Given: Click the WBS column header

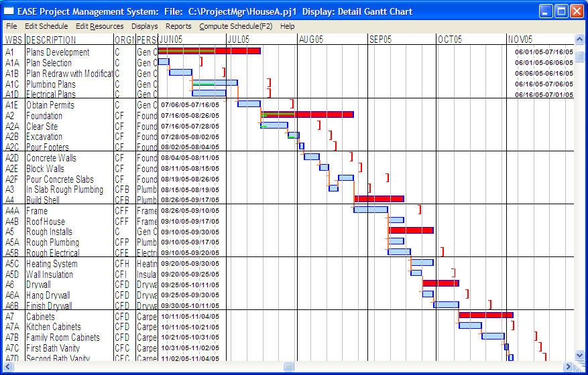Looking at the screenshot, I should point(14,40).
